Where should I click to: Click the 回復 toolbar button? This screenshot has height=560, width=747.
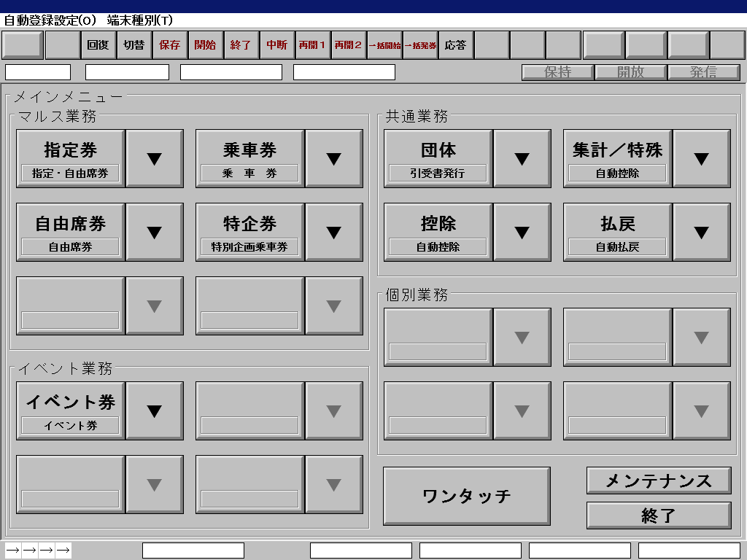(98, 45)
